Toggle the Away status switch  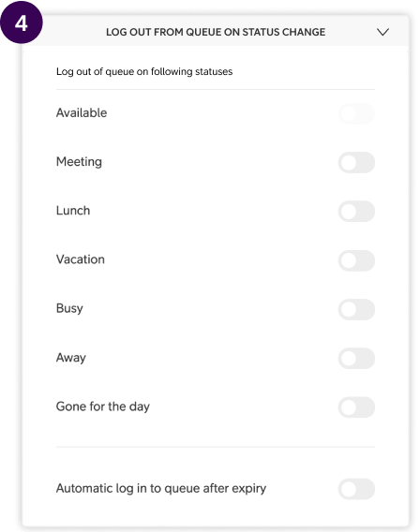(356, 358)
